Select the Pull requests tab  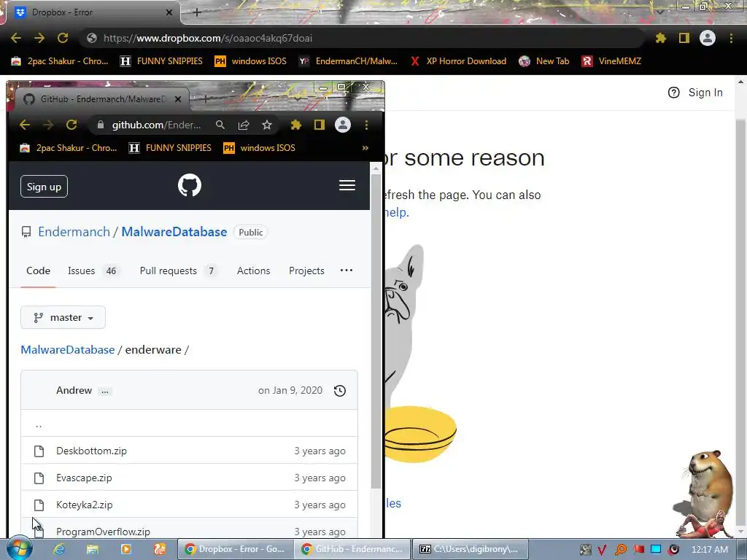click(x=179, y=271)
